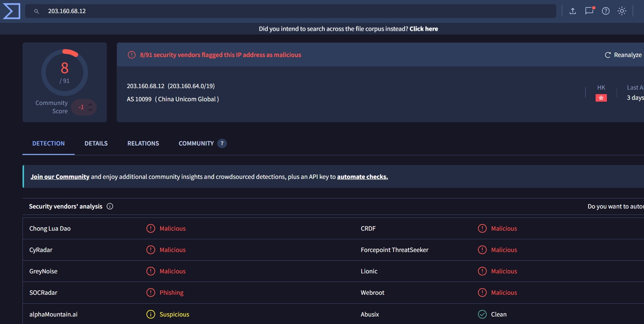644x324 pixels.
Task: Open the help question mark icon
Action: pyautogui.click(x=606, y=11)
